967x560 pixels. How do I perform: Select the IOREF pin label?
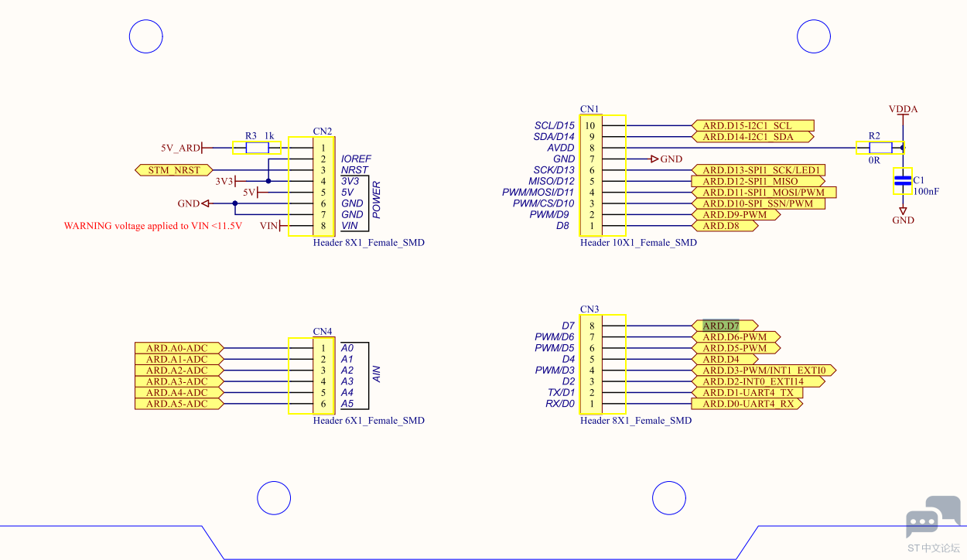click(x=356, y=159)
